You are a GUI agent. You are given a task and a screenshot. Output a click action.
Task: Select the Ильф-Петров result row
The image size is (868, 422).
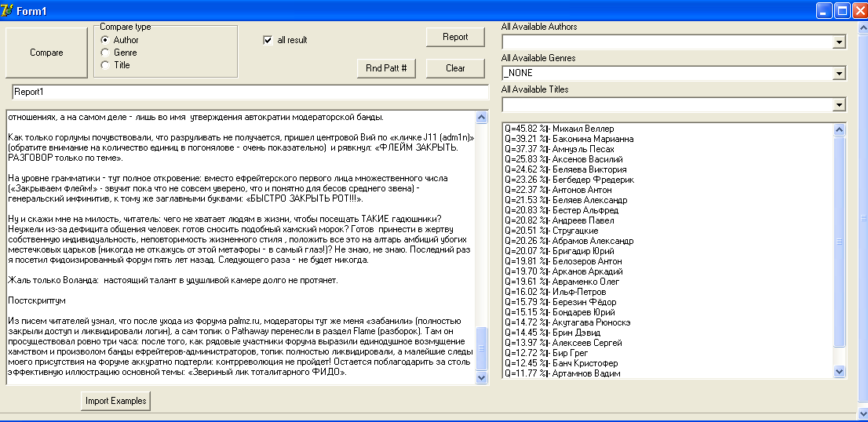[668, 292]
